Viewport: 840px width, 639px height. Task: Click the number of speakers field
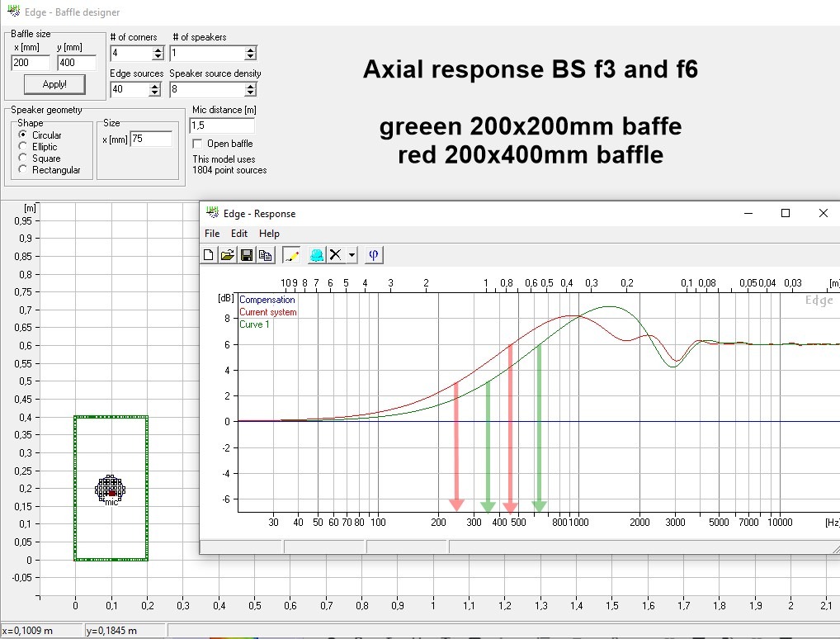(207, 53)
